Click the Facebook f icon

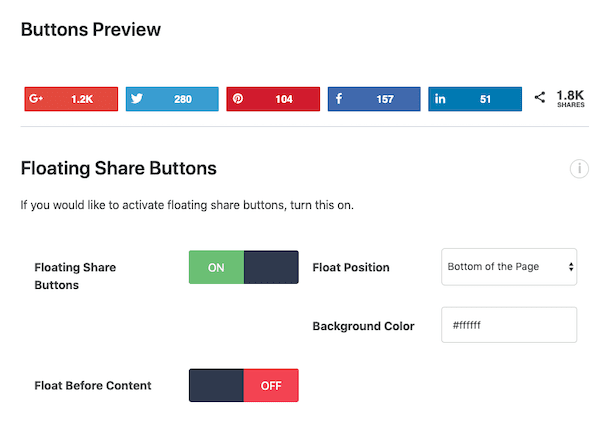(x=339, y=99)
